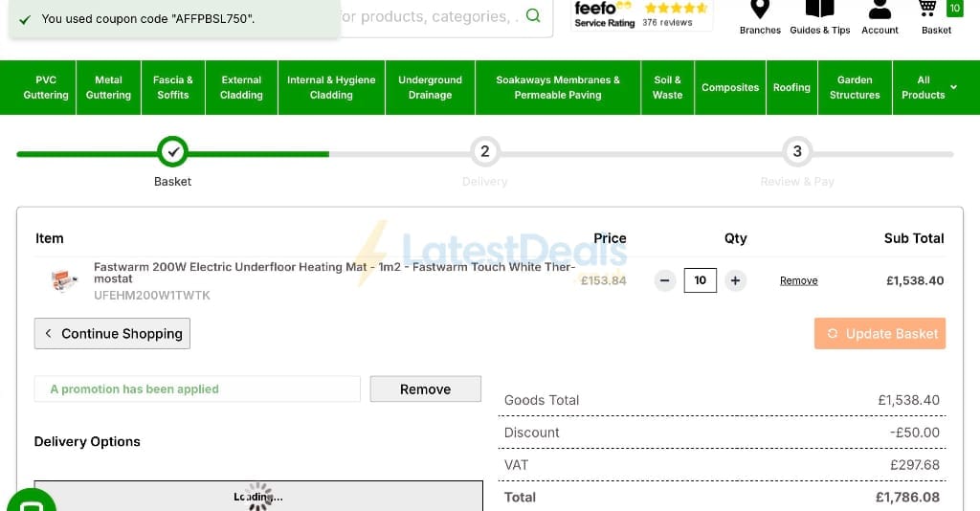Screen dimensions: 980x511
Task: Click the basket count badge showing 10
Action: point(954,8)
